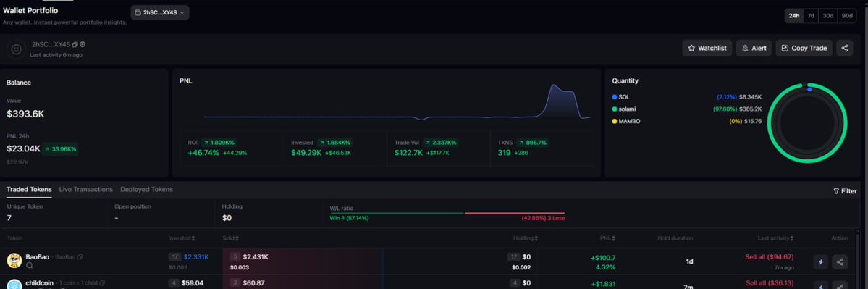Image resolution: width=868 pixels, height=289 pixels.
Task: Click the Trade Vol 2.337K% badge
Action: pyautogui.click(x=441, y=142)
